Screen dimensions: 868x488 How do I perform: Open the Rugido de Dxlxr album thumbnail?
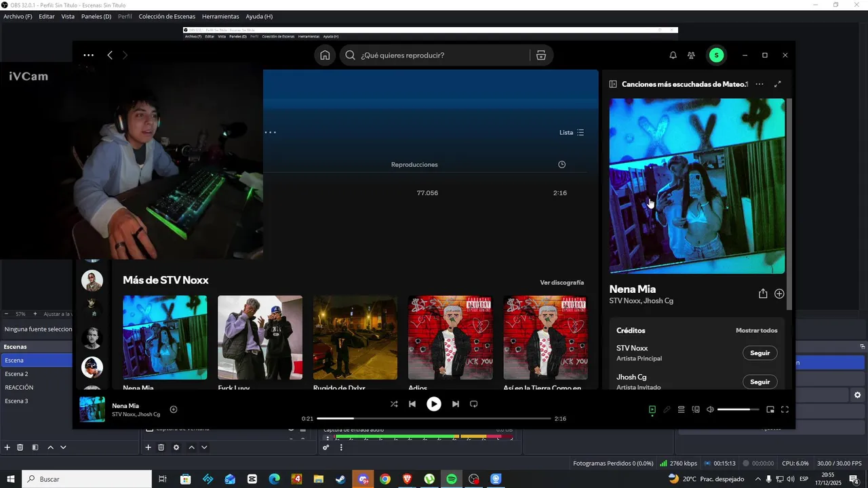coord(355,338)
